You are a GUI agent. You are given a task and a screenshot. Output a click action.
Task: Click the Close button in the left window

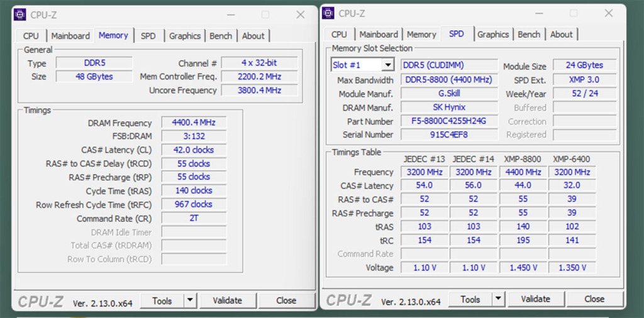286,301
